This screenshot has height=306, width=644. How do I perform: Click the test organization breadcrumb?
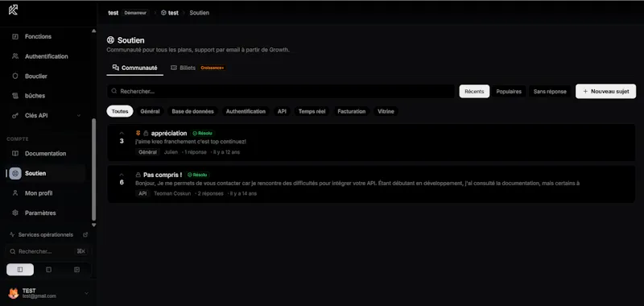pos(114,13)
